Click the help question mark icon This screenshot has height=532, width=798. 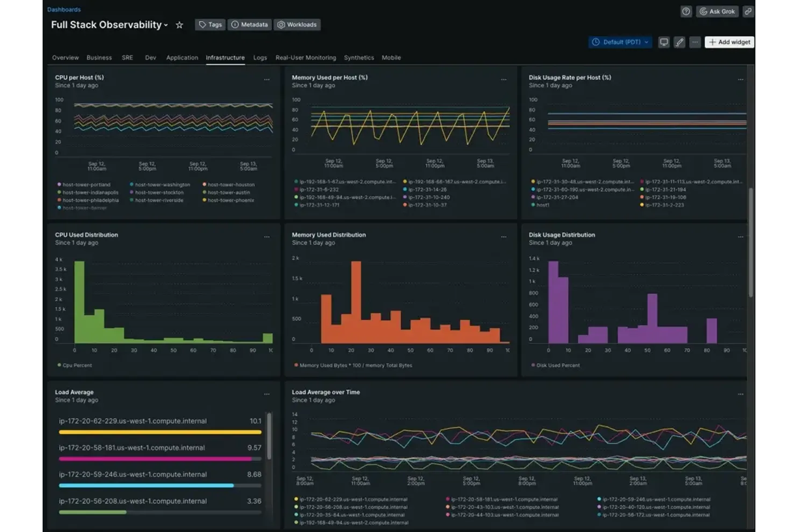coord(686,11)
